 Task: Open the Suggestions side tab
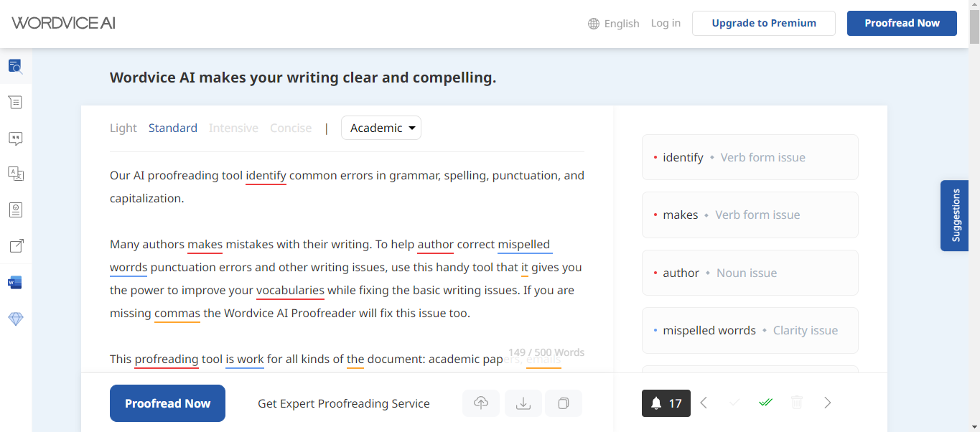pos(956,215)
